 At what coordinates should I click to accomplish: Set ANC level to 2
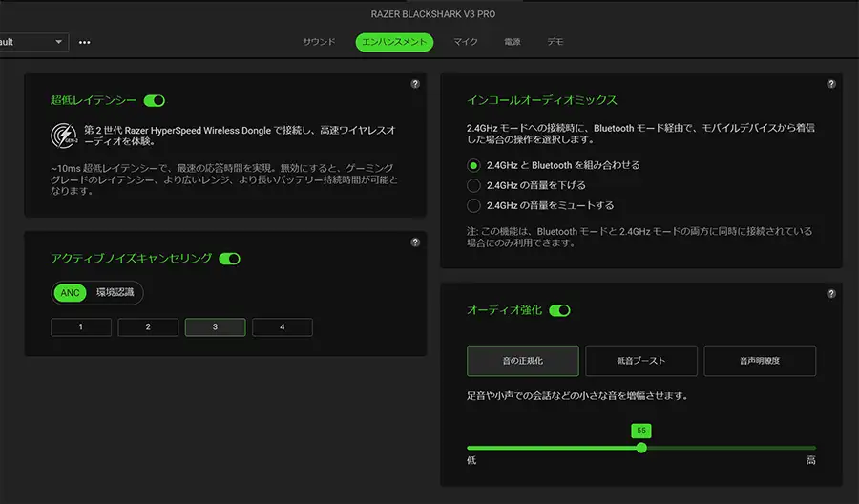click(x=148, y=327)
